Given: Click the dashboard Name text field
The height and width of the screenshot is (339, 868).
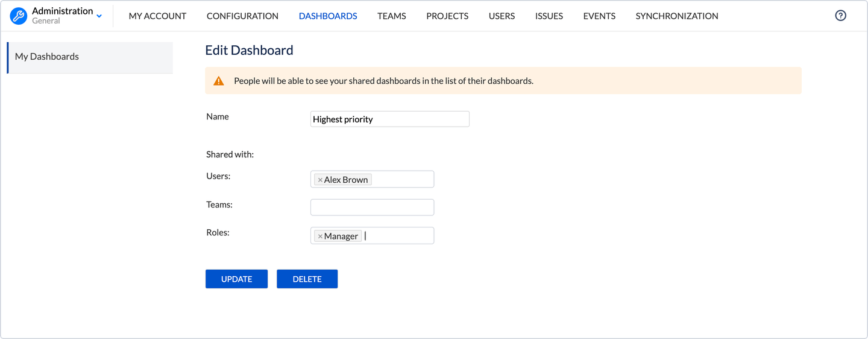Looking at the screenshot, I should [x=389, y=119].
